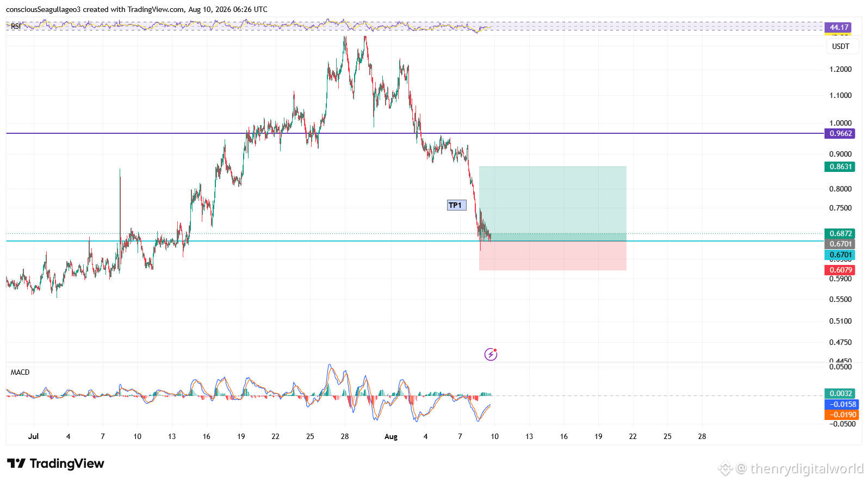Click the TradingView logo at bottom left

[55, 464]
